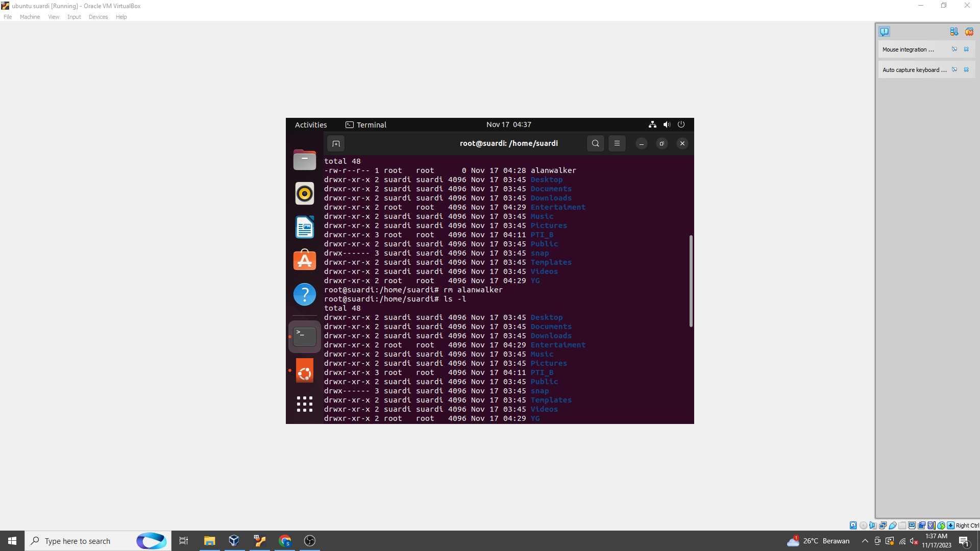Open Ubuntu Software store icon

tap(305, 260)
